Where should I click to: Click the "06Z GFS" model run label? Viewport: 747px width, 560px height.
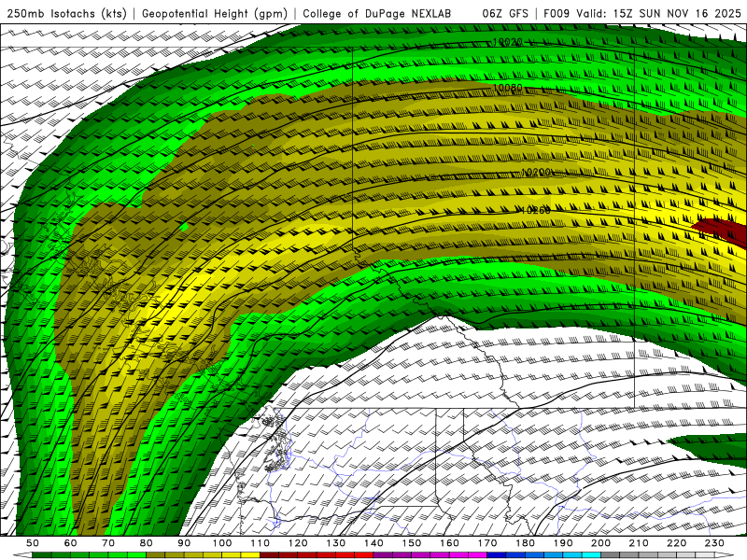pos(505,14)
